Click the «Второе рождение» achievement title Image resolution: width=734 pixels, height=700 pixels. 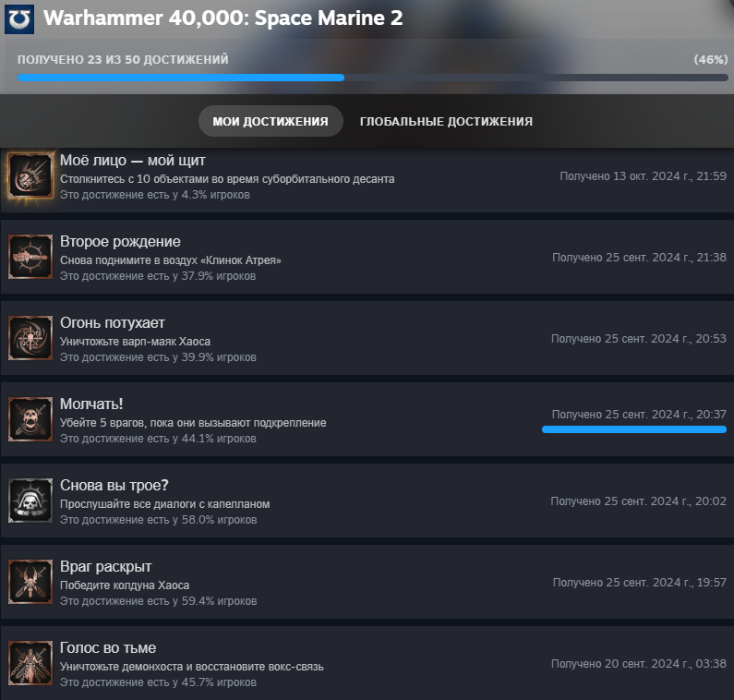(120, 242)
